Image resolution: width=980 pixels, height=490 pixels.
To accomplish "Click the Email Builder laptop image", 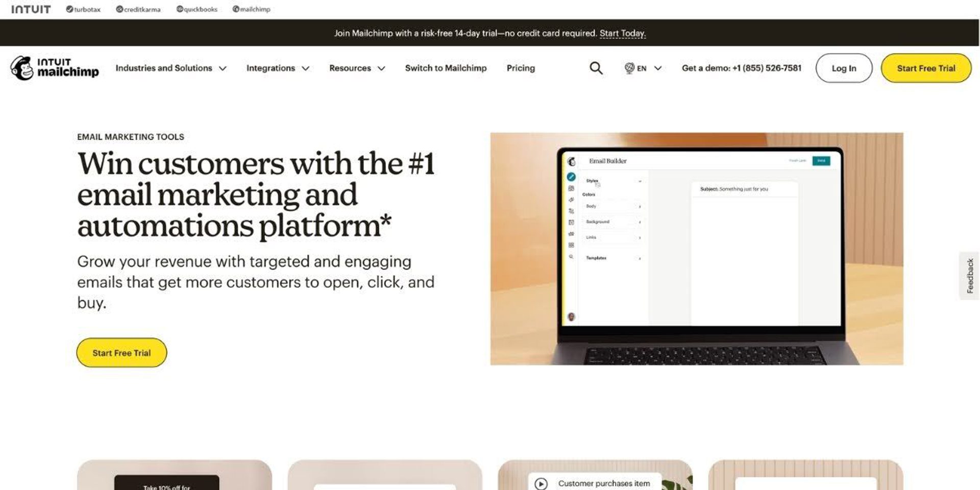I will [x=697, y=249].
